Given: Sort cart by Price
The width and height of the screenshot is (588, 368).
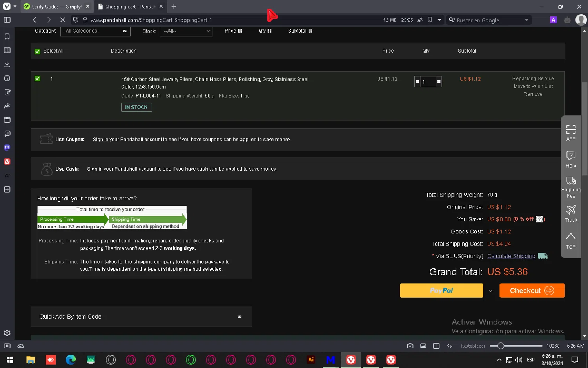Looking at the screenshot, I should 233,31.
